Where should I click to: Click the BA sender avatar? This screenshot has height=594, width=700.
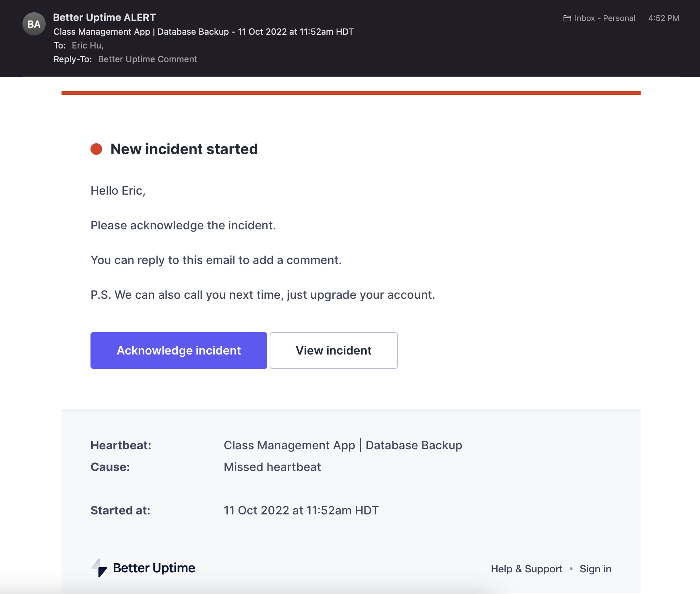[34, 24]
